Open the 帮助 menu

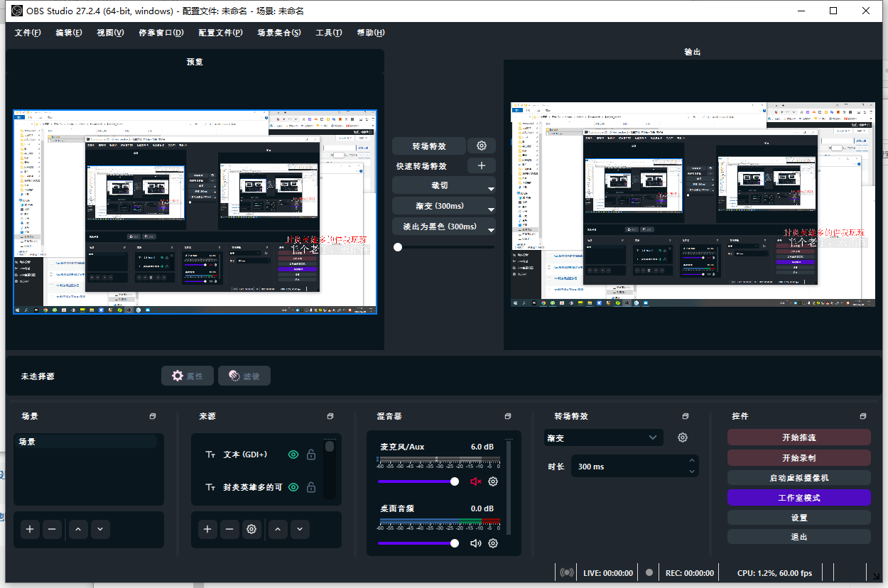pyautogui.click(x=371, y=33)
